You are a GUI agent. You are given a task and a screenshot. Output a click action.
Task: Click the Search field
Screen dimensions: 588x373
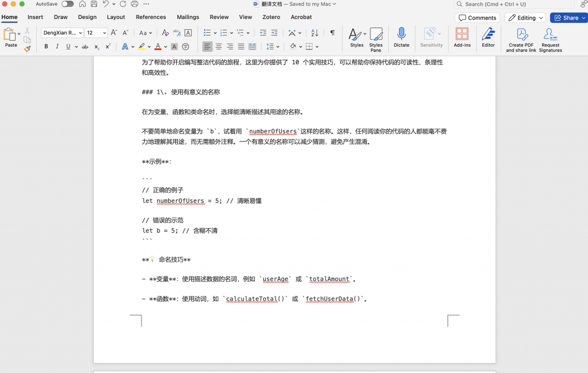[x=514, y=4]
